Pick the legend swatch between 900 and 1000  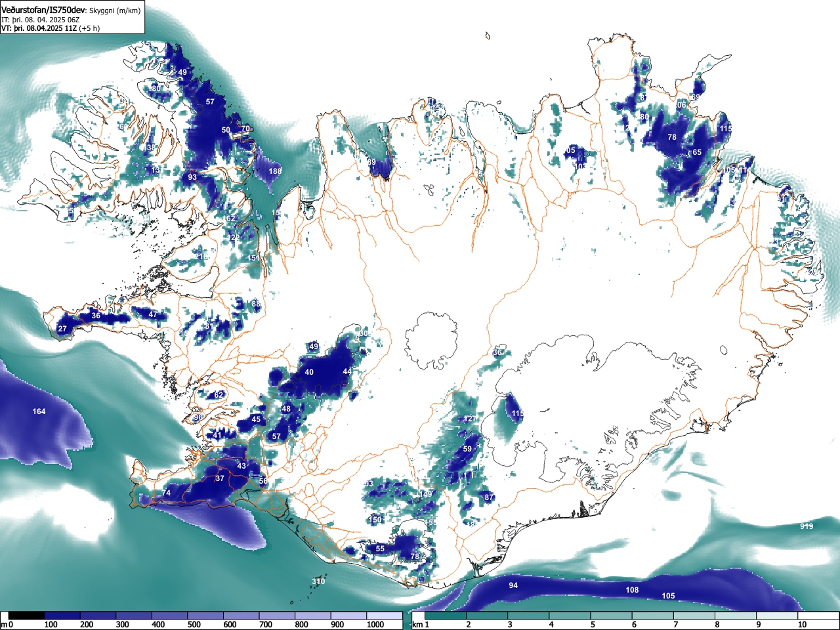click(348, 616)
